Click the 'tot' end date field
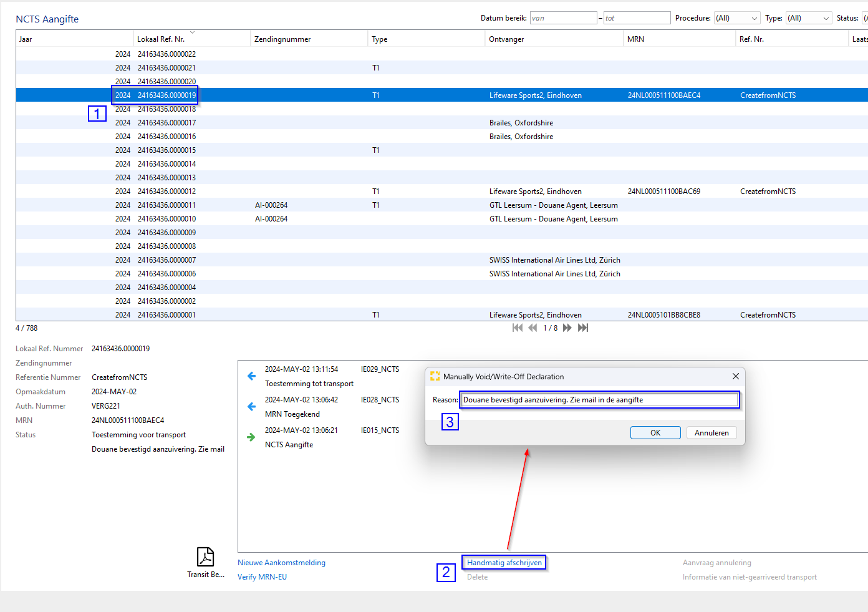Image resolution: width=868 pixels, height=612 pixels. point(637,18)
